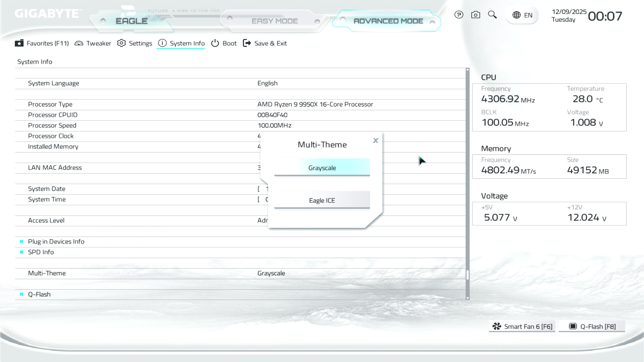Click the Save & Exit arrow icon
The image size is (644, 362).
(247, 43)
